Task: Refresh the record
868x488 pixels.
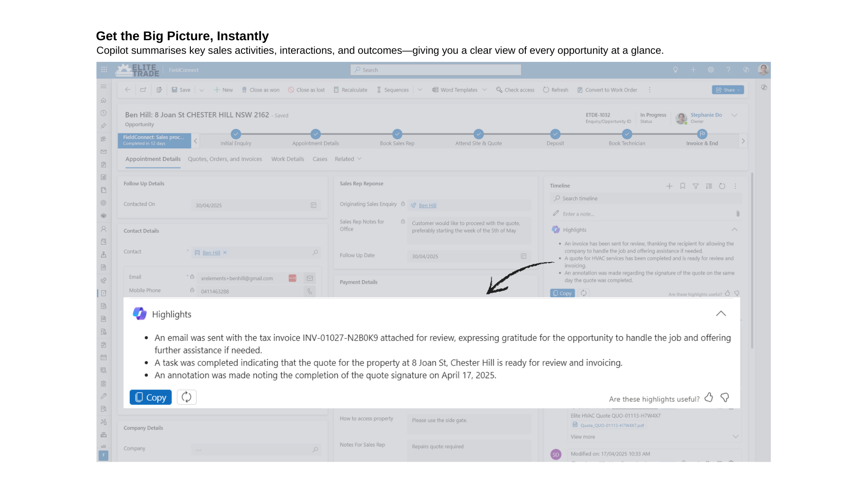Action: pyautogui.click(x=556, y=89)
